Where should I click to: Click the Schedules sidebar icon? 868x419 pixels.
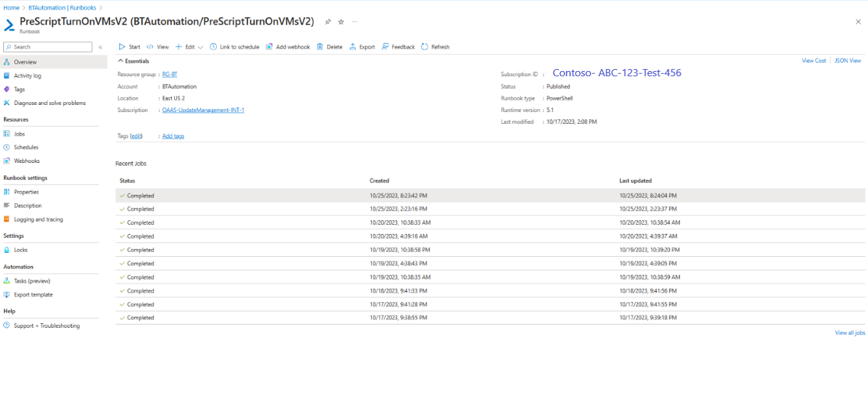(7, 147)
